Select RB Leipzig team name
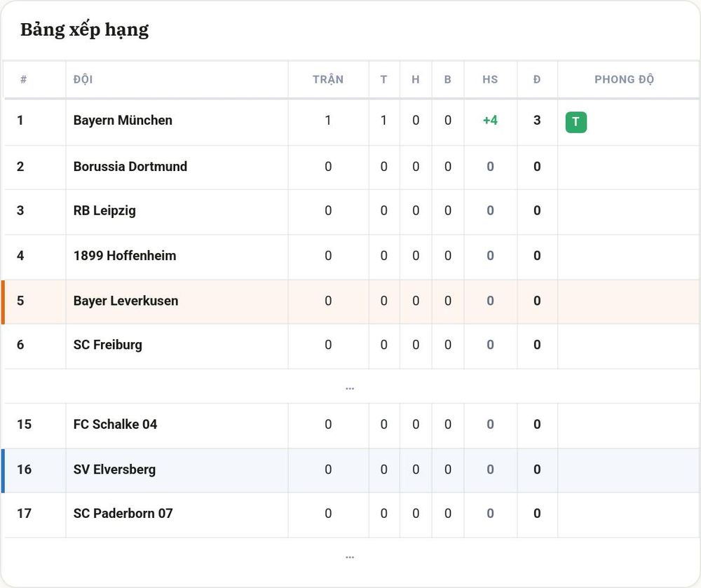Image resolution: width=701 pixels, height=588 pixels. coord(104,210)
